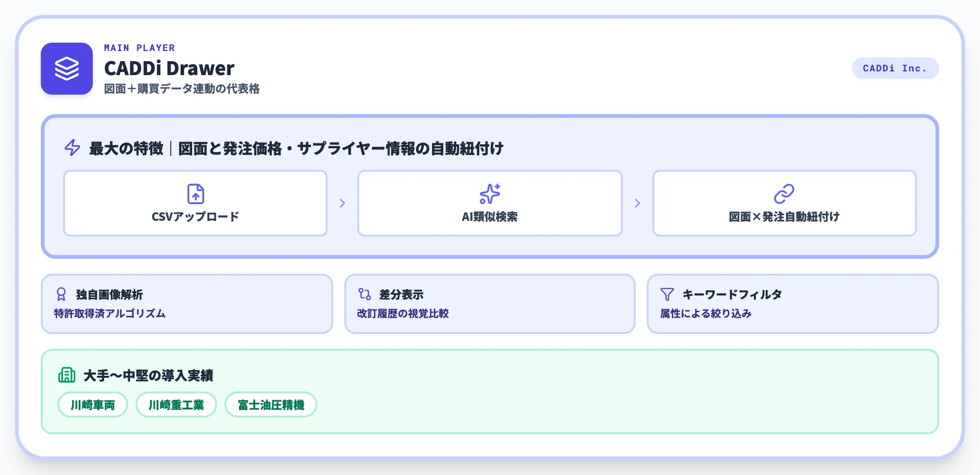This screenshot has width=980, height=475.
Task: Click the diff compare icon beside 差分表示
Action: click(x=365, y=294)
